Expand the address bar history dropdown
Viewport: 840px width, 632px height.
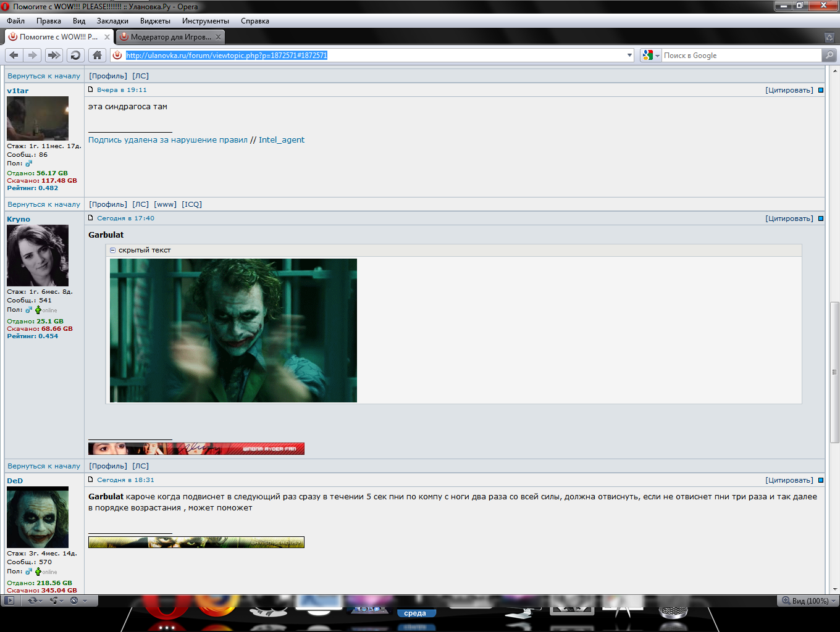[629, 56]
